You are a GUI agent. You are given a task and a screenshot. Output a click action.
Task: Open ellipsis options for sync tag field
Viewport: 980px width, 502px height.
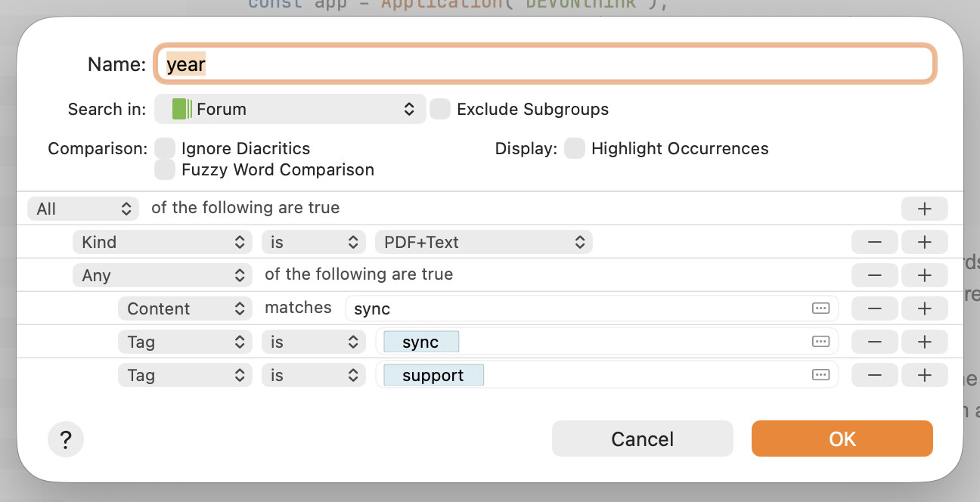tap(820, 342)
